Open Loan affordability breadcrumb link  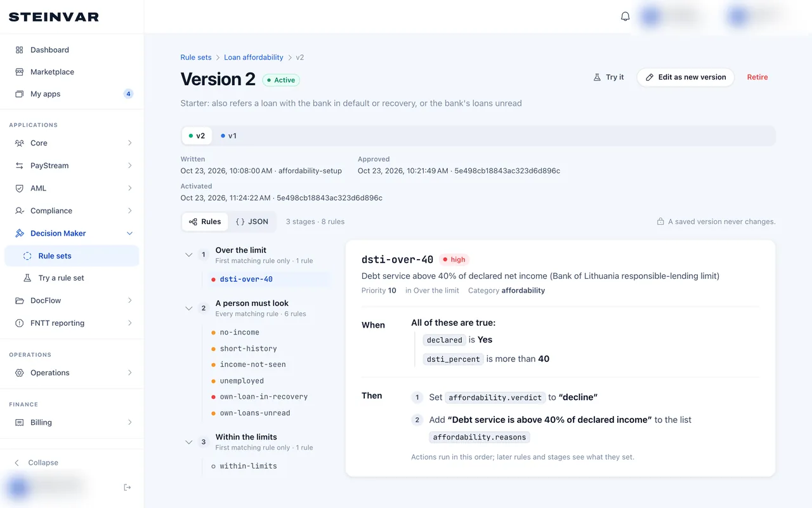coord(254,57)
